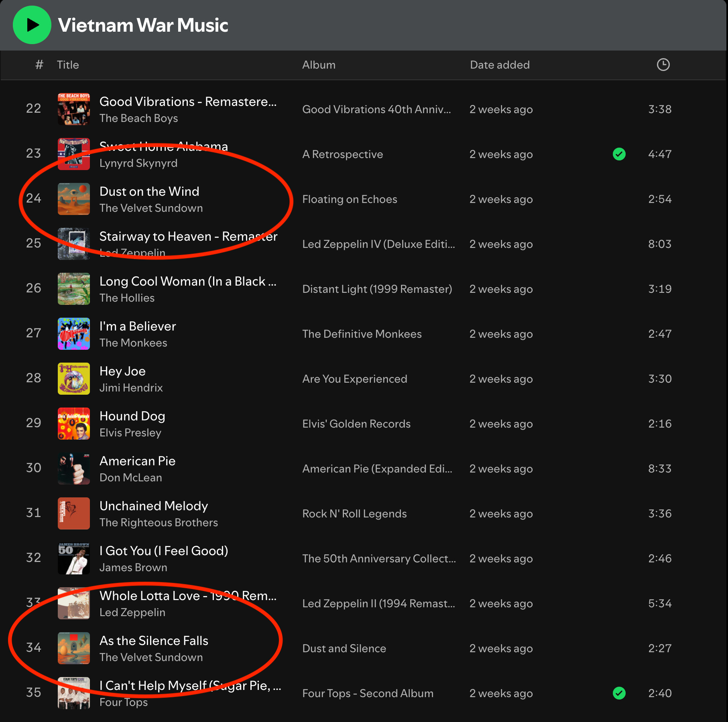The image size is (728, 722).
Task: Open album The Definitive Monkees
Action: 362,334
